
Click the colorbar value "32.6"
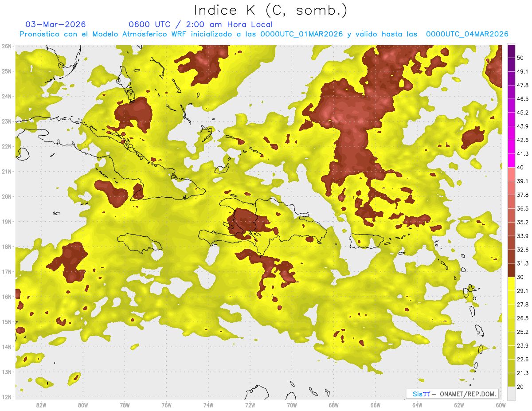click(522, 250)
